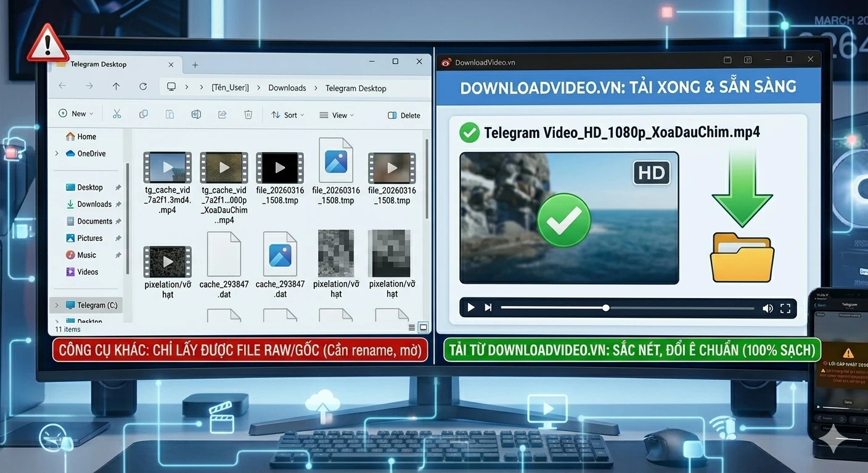Click the 11 items status text
Image resolution: width=868 pixels, height=473 pixels.
[x=68, y=329]
